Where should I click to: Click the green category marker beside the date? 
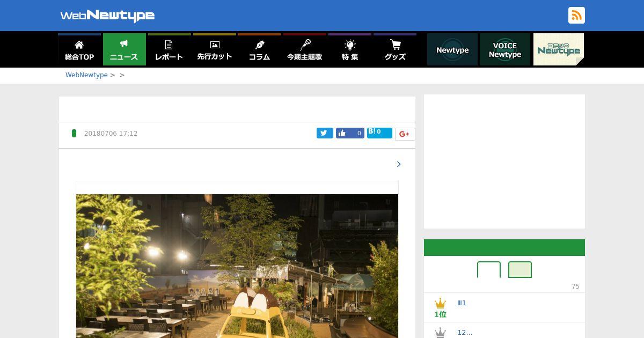(x=74, y=133)
